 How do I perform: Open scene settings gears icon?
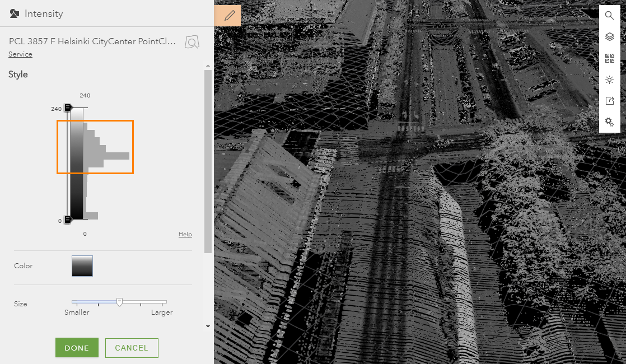click(609, 122)
